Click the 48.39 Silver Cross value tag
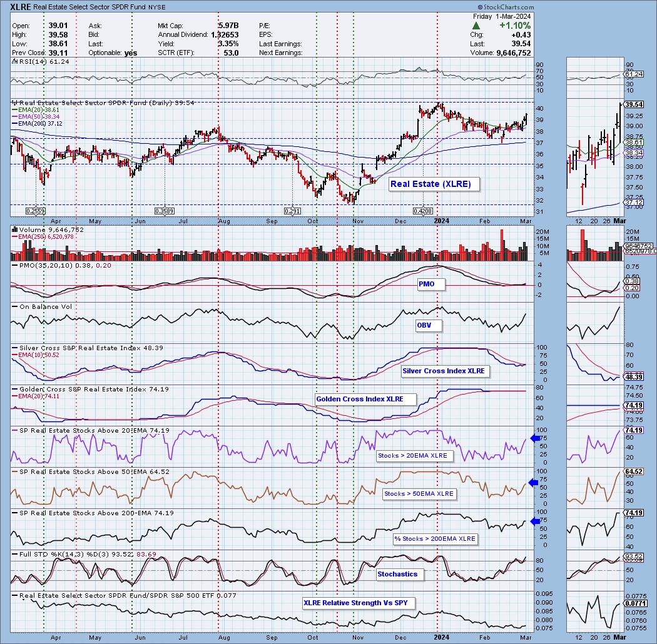Image resolution: width=657 pixels, height=644 pixels. [x=633, y=377]
